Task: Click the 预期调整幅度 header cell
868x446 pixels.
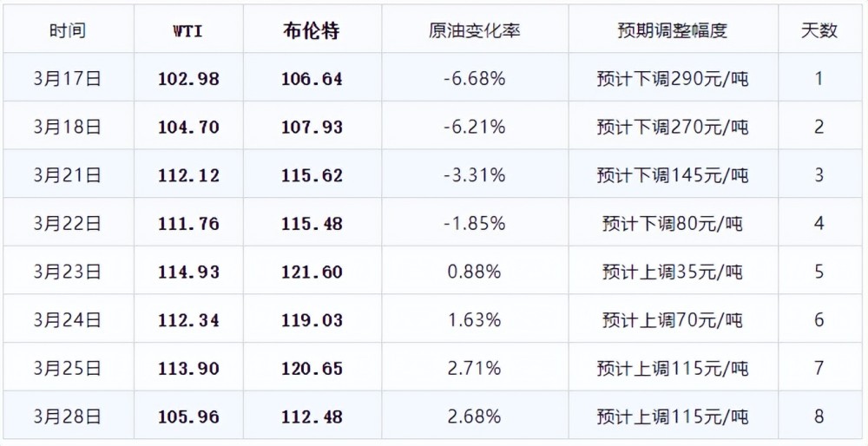Action: point(673,31)
